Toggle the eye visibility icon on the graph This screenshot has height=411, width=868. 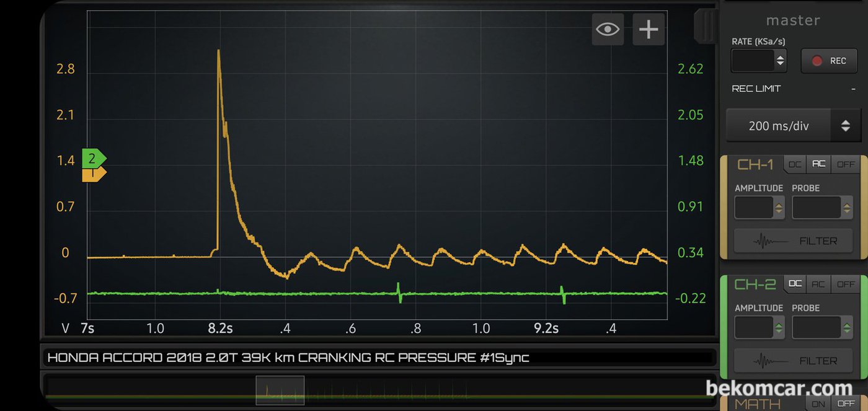point(608,29)
